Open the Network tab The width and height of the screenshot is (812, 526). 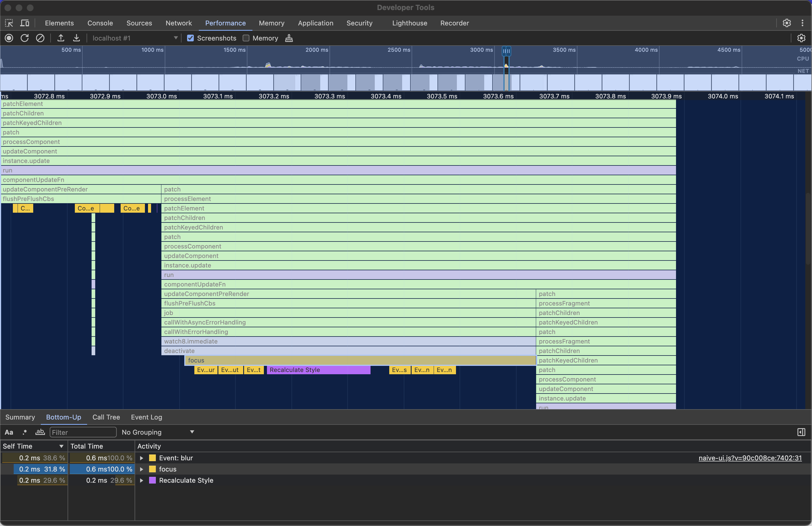[179, 23]
